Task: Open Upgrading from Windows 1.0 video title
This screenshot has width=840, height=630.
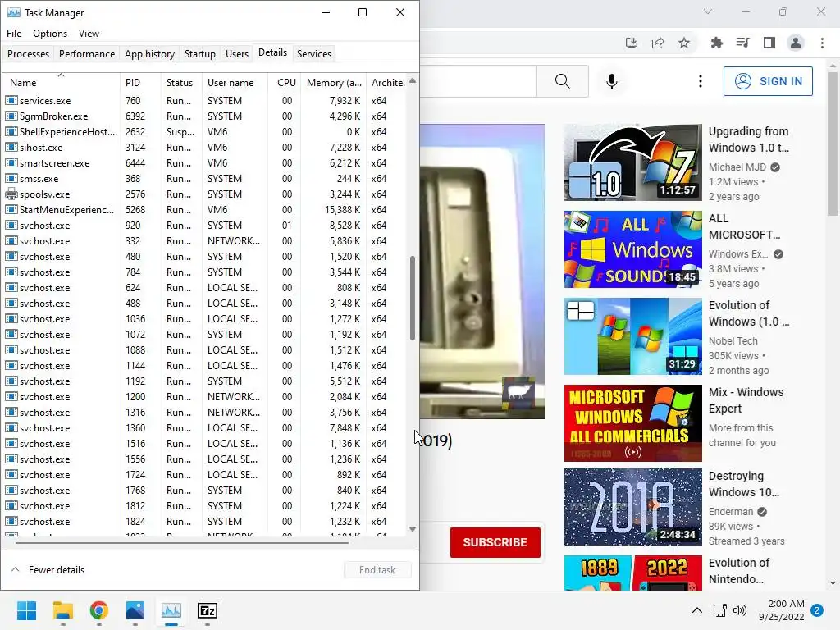Action: [x=748, y=139]
